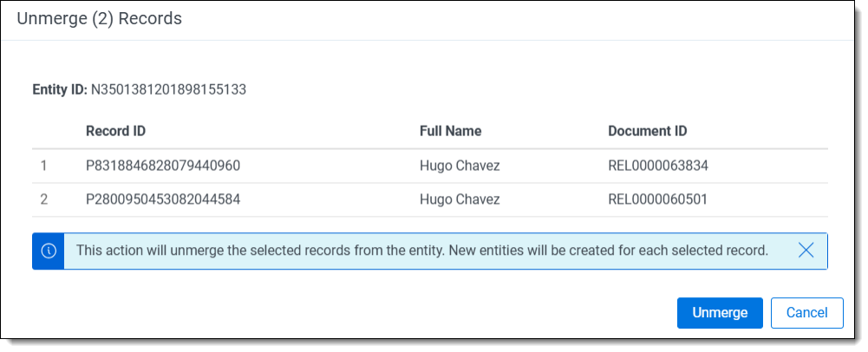868x352 pixels.
Task: Click the Unmerge (2) Records dialog title
Action: (99, 18)
